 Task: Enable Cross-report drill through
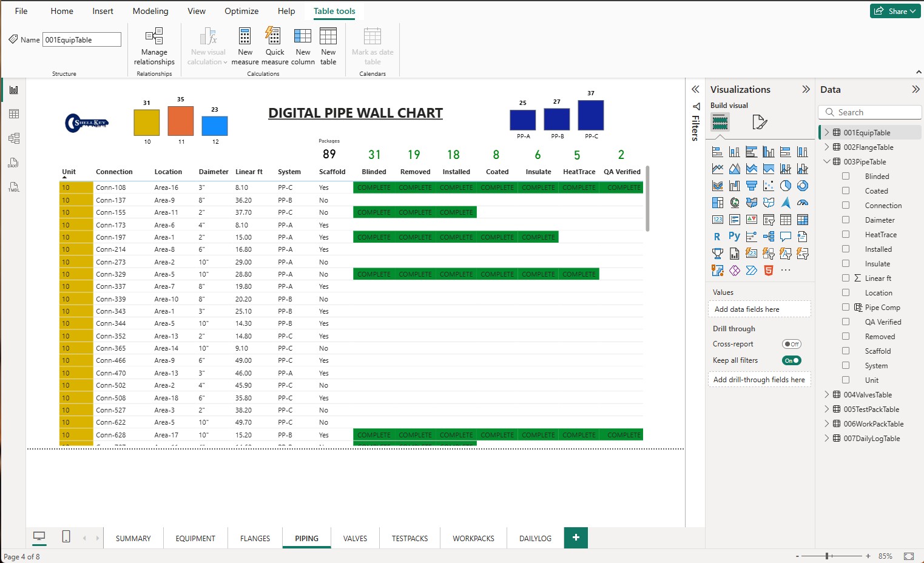(x=791, y=343)
